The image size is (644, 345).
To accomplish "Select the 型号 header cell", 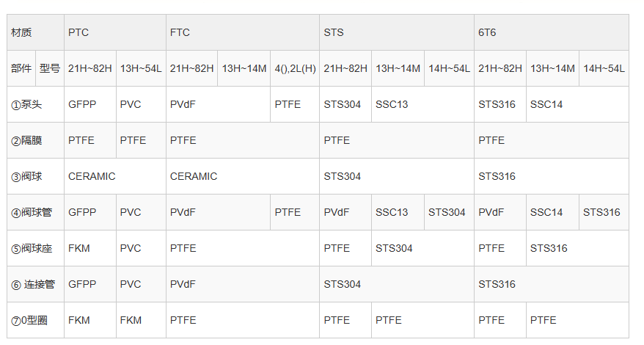I will click(50, 68).
